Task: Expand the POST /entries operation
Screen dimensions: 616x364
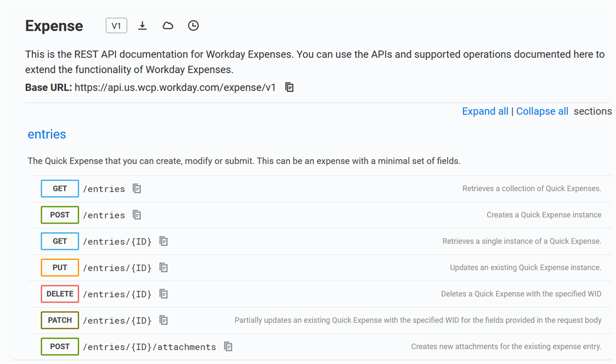Action: pos(321,215)
